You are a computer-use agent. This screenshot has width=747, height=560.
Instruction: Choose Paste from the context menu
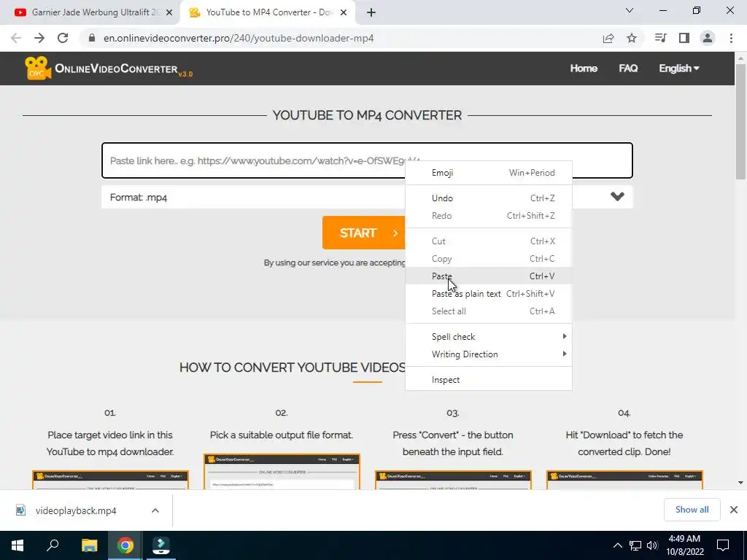click(x=488, y=276)
